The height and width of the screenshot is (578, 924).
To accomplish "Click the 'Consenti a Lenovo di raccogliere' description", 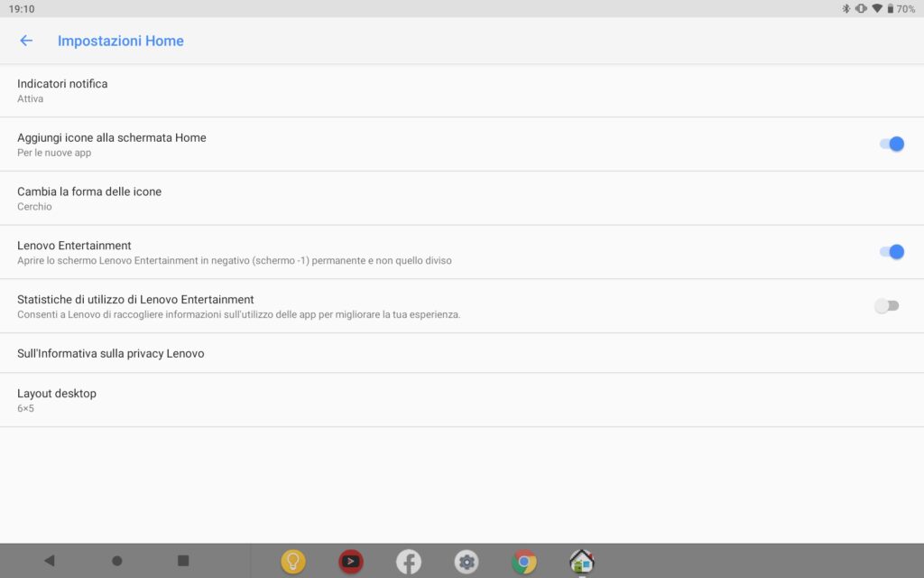I will coord(238,314).
